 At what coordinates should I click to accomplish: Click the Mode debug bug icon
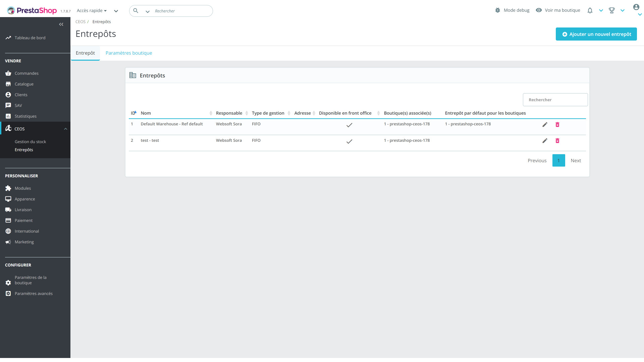point(497,10)
